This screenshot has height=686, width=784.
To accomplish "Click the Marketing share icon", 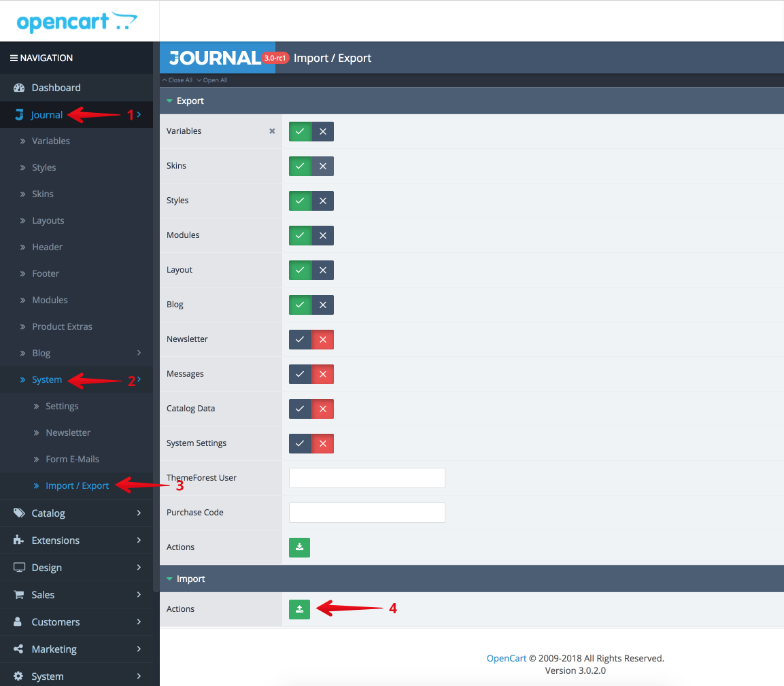I will point(18,649).
